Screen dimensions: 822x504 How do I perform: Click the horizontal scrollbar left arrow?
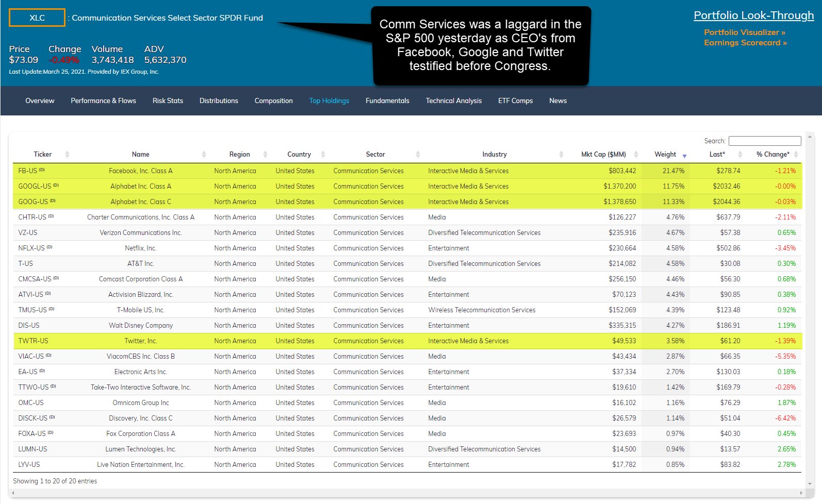13,493
